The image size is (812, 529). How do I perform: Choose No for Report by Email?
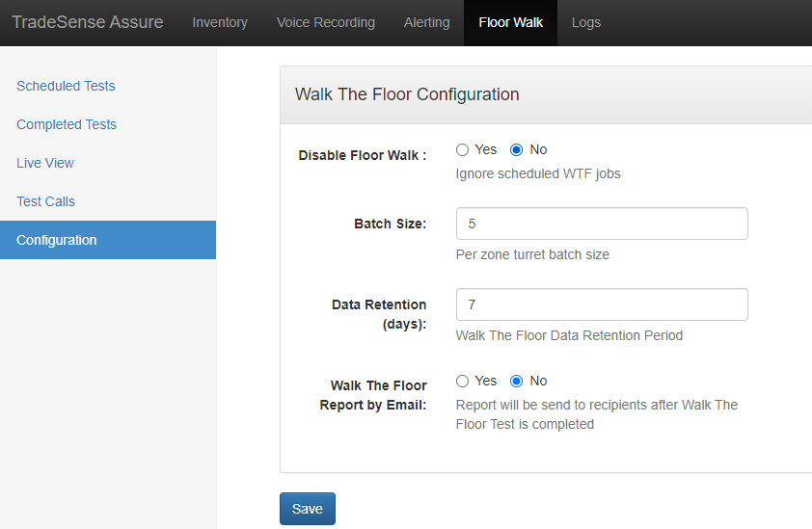point(516,382)
